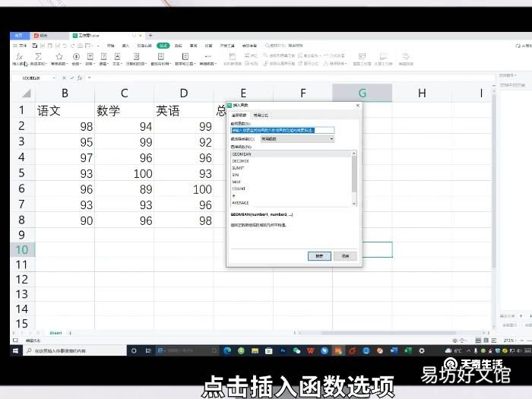
Task: Click the Insert Function fx ribbon icon
Action: [19, 57]
